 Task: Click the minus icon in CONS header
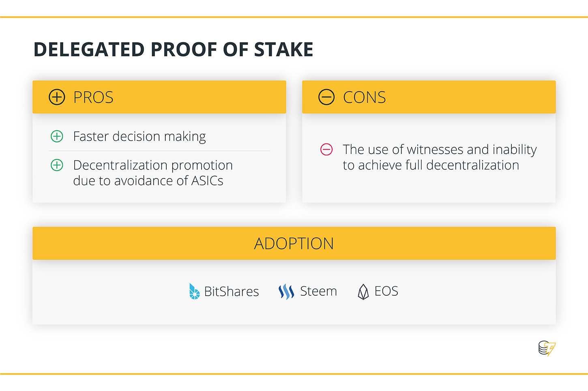click(326, 97)
